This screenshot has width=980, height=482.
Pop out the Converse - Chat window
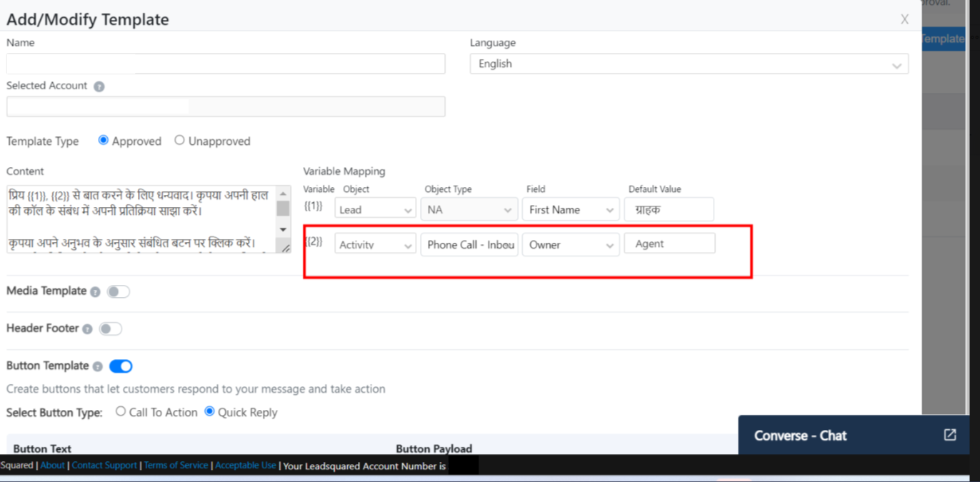(x=949, y=435)
